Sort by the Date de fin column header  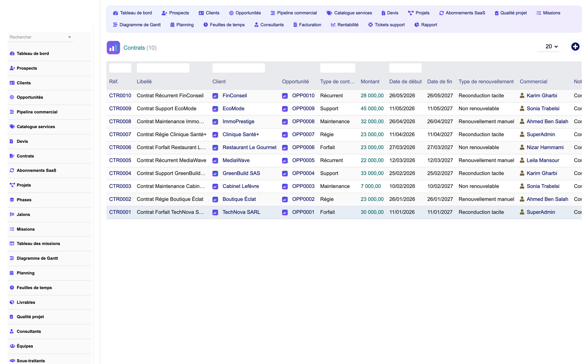tap(440, 82)
